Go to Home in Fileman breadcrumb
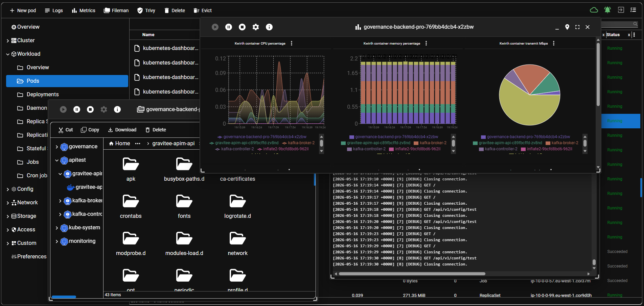644x306 pixels. (119, 144)
